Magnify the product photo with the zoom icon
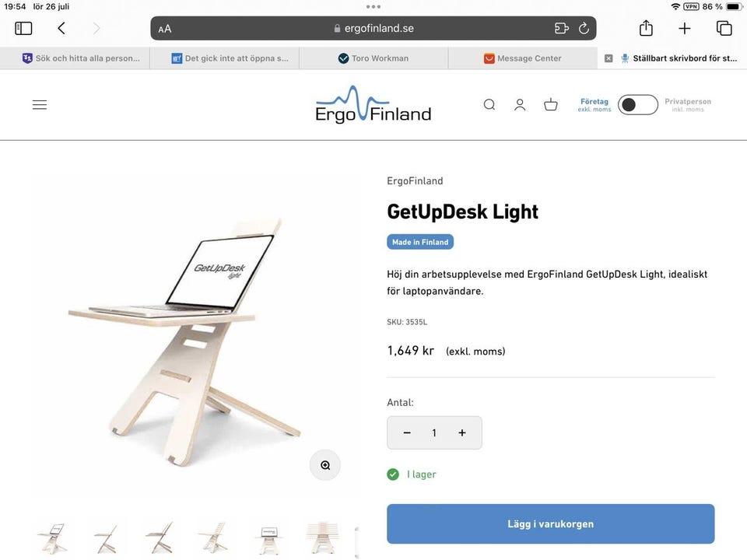Viewport: 747px width, 560px height. coord(324,464)
